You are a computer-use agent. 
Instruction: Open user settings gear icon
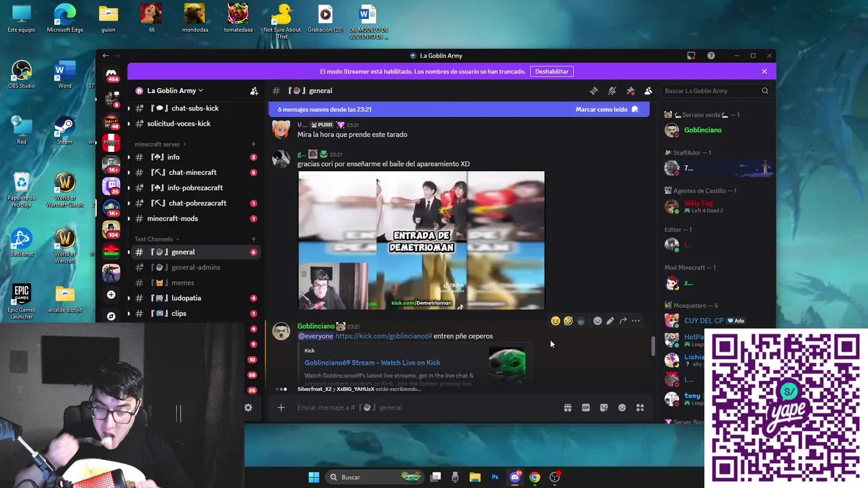[248, 407]
